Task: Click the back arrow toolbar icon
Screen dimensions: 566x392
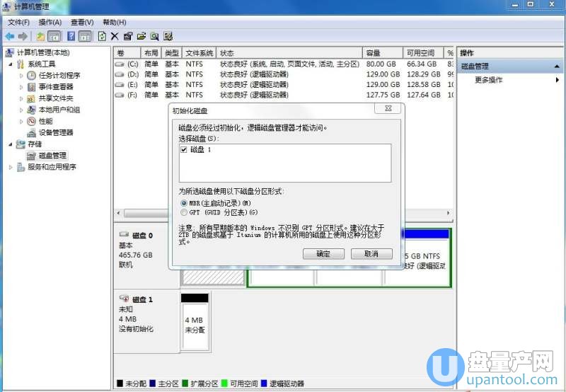Action: (9, 36)
